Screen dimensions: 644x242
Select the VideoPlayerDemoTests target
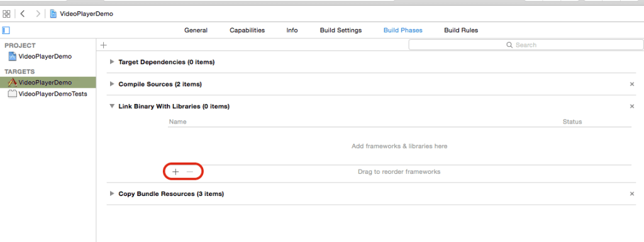[48, 93]
